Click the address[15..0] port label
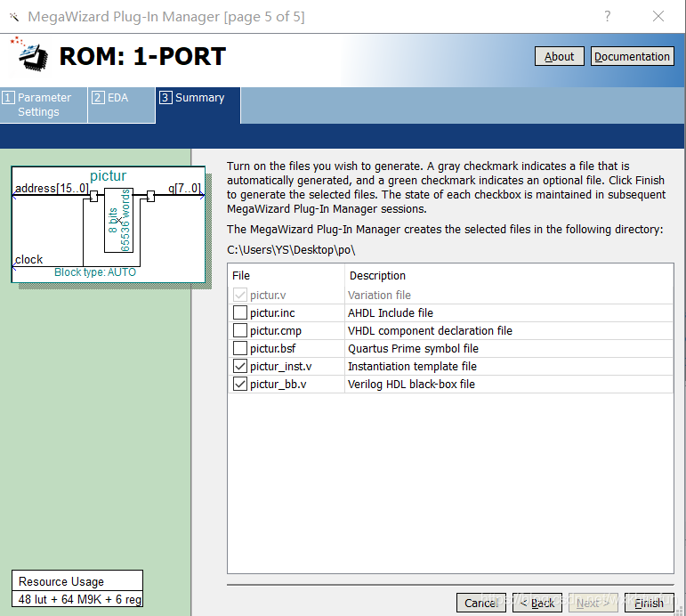This screenshot has height=616, width=686. click(x=52, y=188)
